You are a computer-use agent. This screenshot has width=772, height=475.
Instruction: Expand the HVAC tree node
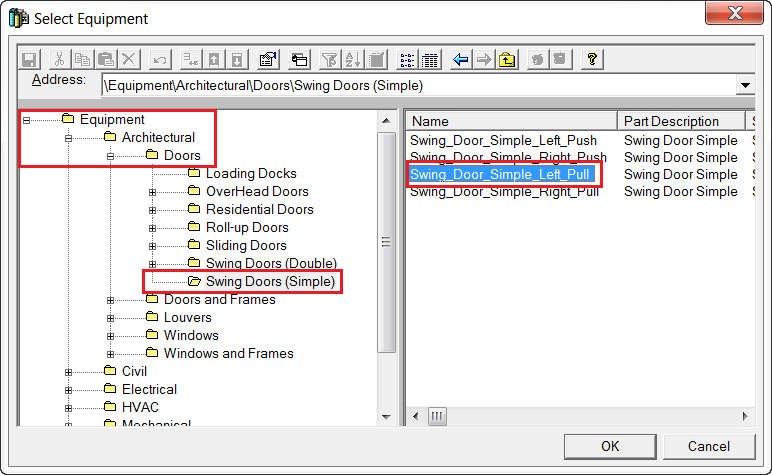(69, 408)
